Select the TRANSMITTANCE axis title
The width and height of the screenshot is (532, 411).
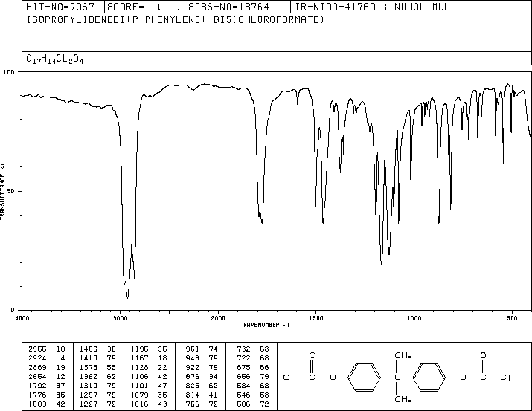coord(2,192)
